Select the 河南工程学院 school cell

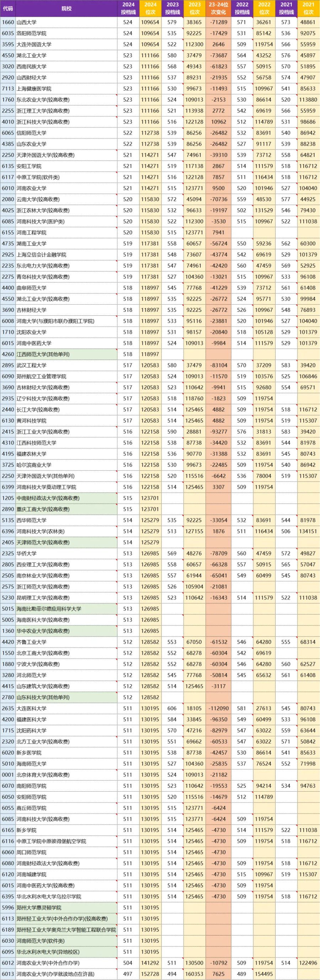point(66,232)
